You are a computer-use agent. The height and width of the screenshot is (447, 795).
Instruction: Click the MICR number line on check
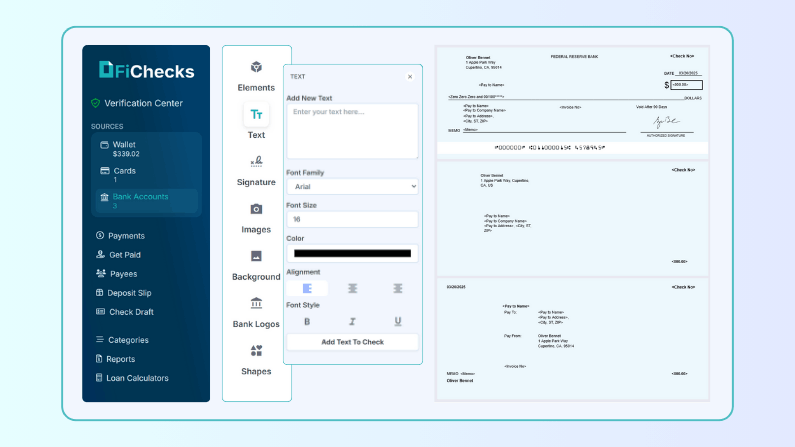[x=550, y=147]
